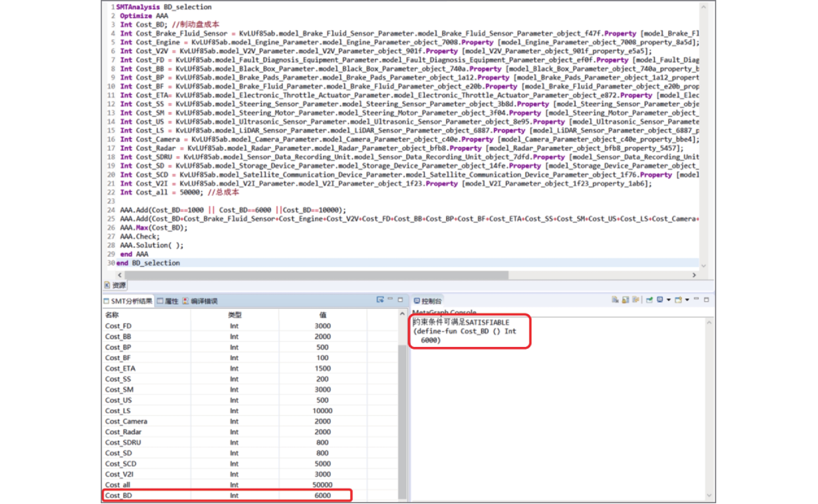This screenshot has width=818, height=504.
Task: Click editor line AAA.Max(Cost_BD)
Action: [x=154, y=228]
